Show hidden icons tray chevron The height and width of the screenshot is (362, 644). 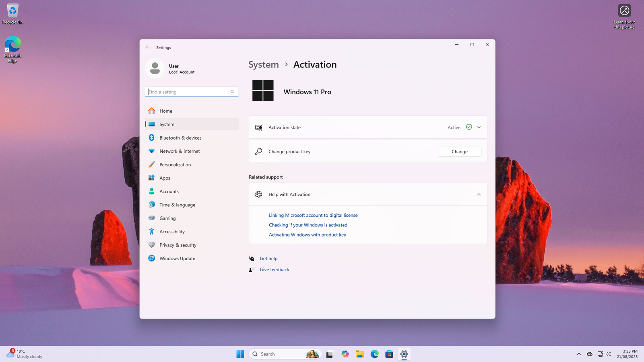coord(579,354)
